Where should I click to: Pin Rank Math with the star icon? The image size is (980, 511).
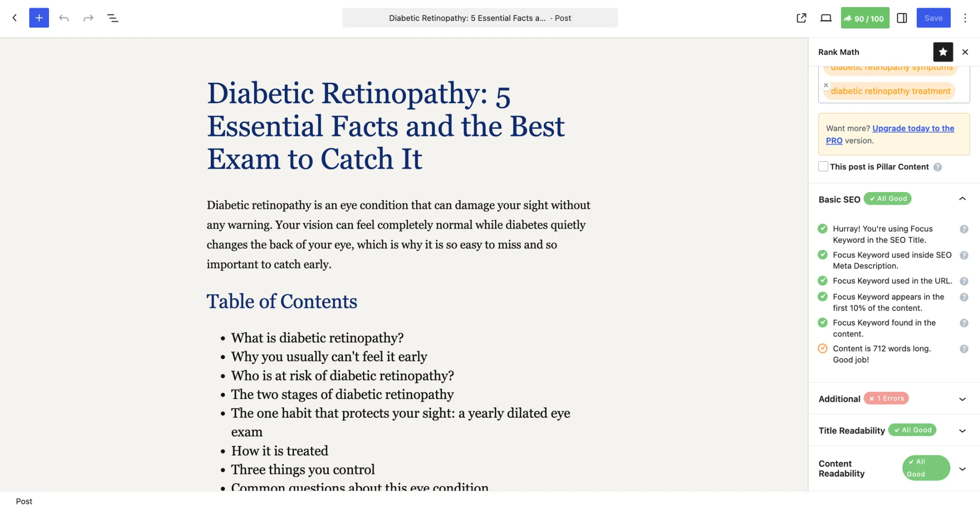click(943, 52)
